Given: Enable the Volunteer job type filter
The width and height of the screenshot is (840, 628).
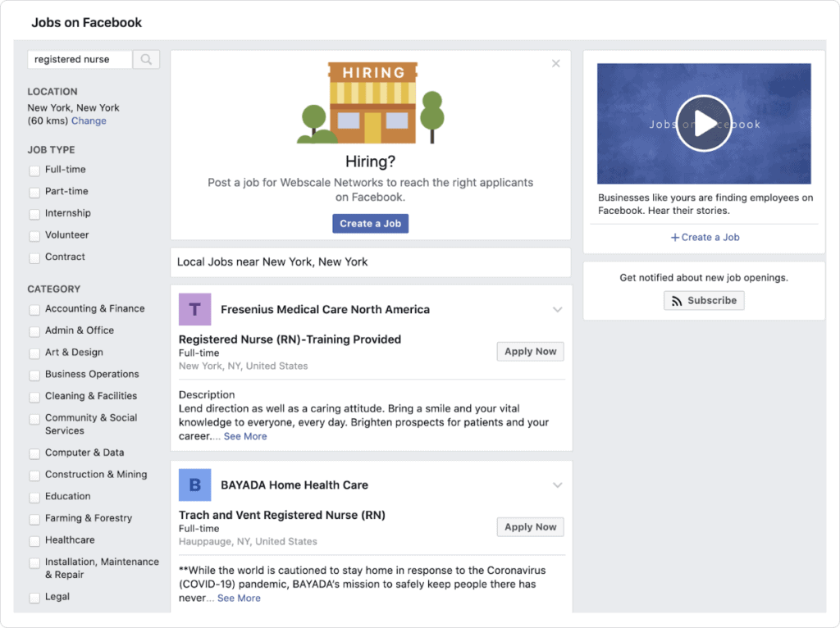Looking at the screenshot, I should 34,235.
